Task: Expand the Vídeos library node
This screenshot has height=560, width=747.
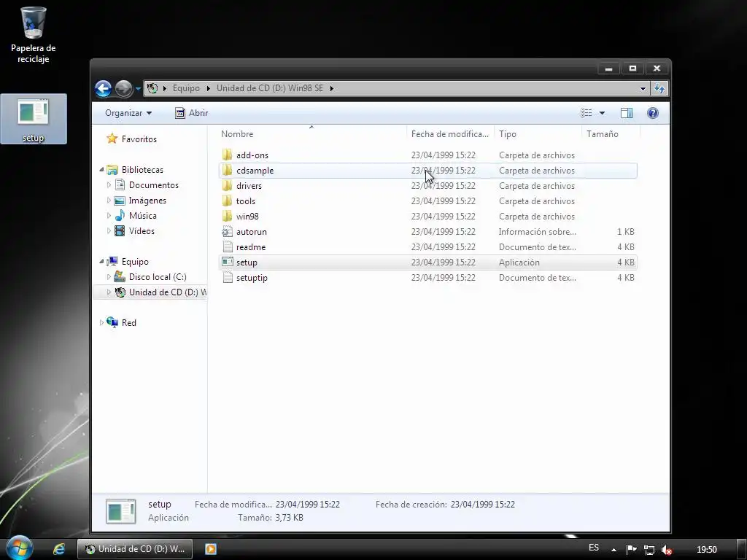Action: point(109,230)
